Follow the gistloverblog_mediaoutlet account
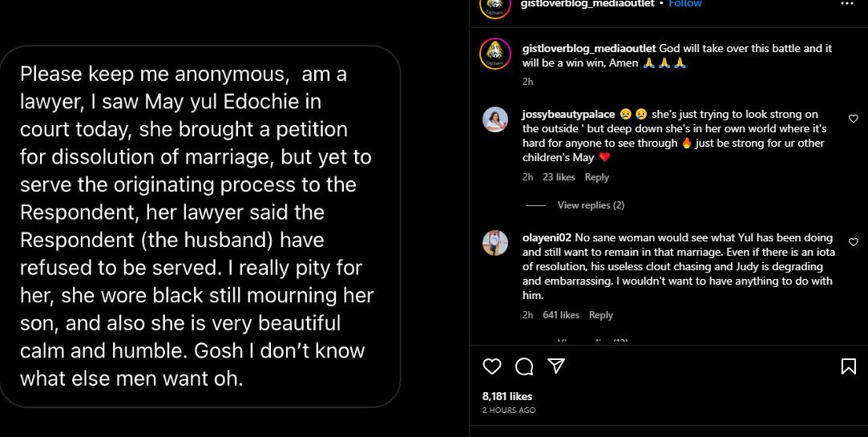The image size is (868, 437). point(685,4)
